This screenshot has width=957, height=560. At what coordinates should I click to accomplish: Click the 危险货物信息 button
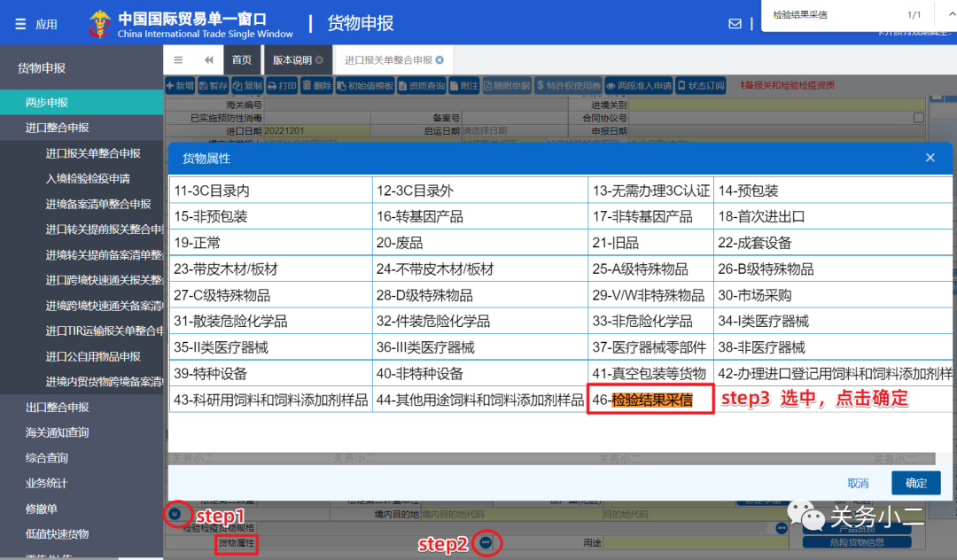click(857, 541)
